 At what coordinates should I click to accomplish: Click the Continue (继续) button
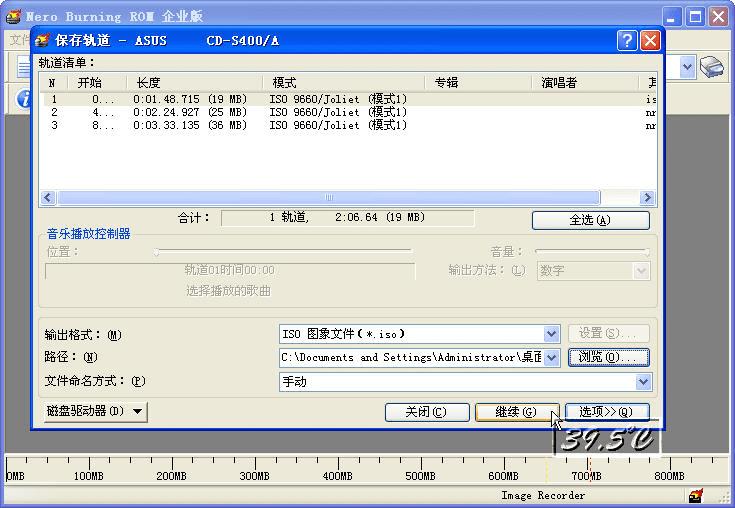tap(517, 412)
